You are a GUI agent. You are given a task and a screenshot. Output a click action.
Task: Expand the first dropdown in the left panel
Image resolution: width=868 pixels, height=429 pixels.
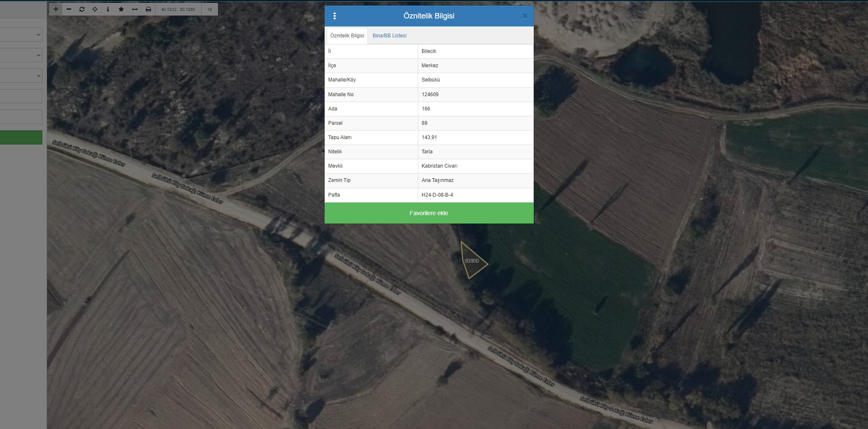pos(21,34)
